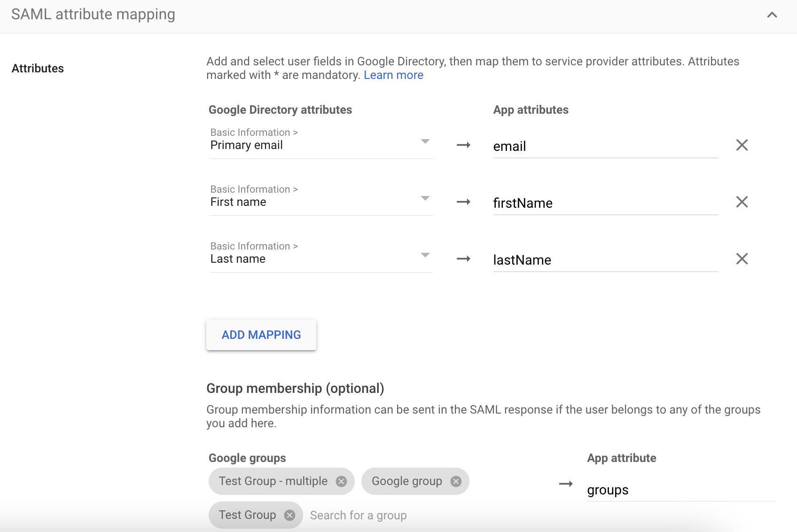Select the 'Google group' chip label

pyautogui.click(x=406, y=481)
